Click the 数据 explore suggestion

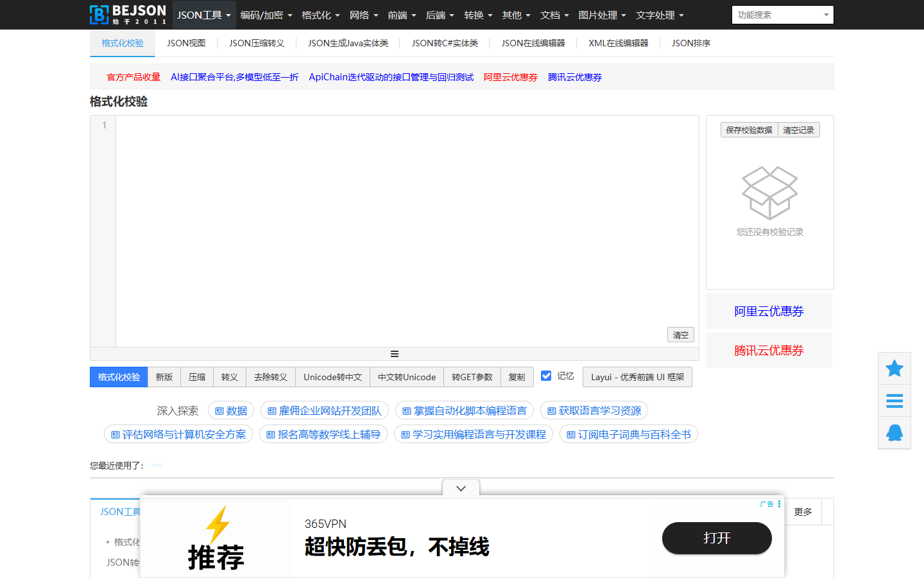coord(231,411)
